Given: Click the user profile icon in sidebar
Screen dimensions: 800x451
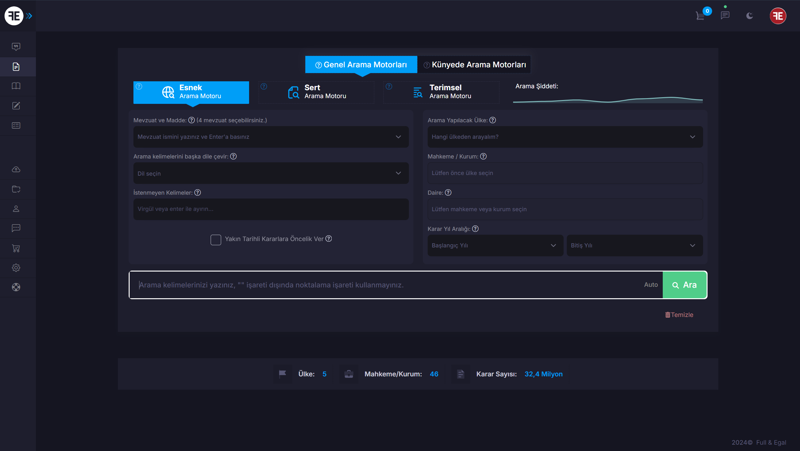Looking at the screenshot, I should (x=16, y=209).
